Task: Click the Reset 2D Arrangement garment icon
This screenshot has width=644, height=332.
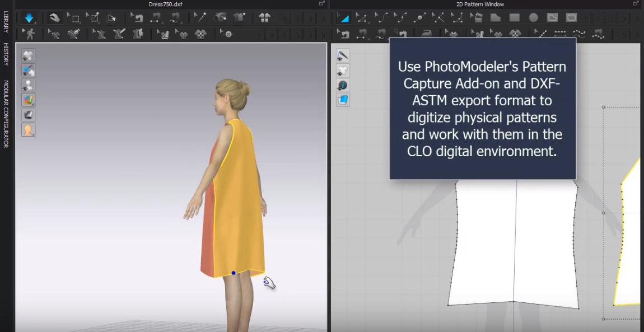Action: (x=264, y=18)
